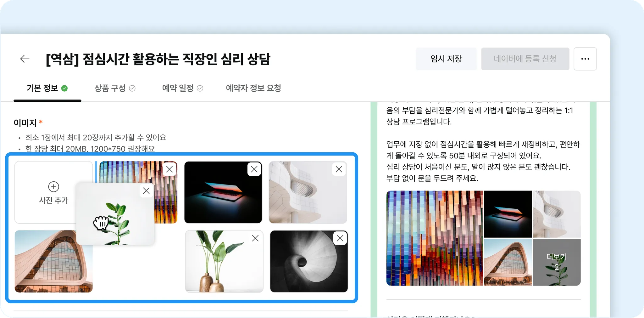Click the plus icon to add photo
This screenshot has width=644, height=318.
tap(53, 187)
